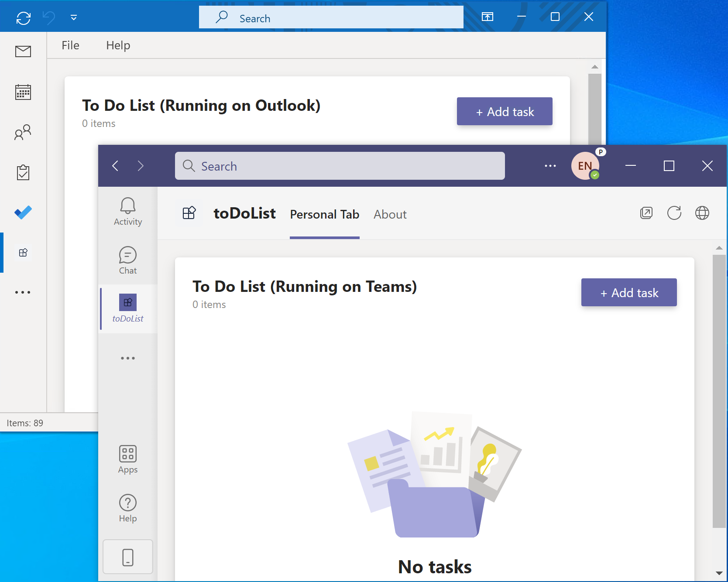
Task: Open Teams Chat
Action: coord(128,261)
